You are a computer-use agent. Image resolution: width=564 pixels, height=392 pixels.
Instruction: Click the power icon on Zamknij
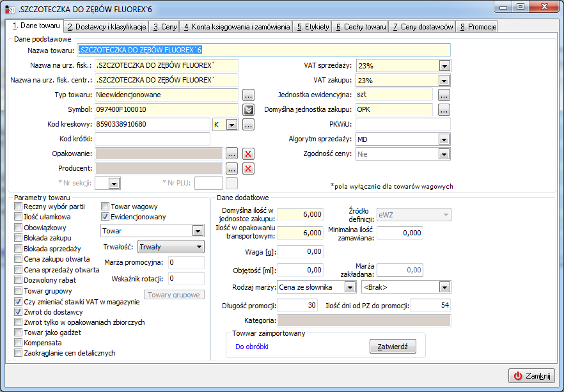[x=517, y=376]
